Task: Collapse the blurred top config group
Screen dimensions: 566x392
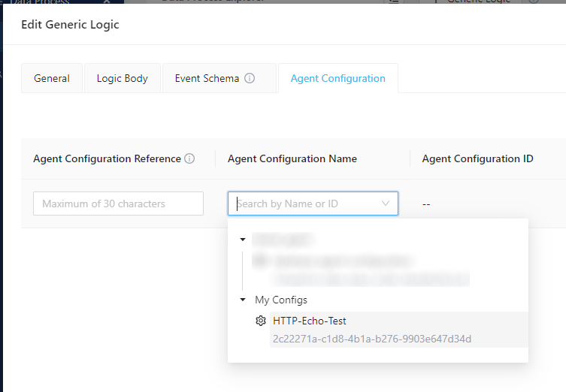Action: click(242, 240)
